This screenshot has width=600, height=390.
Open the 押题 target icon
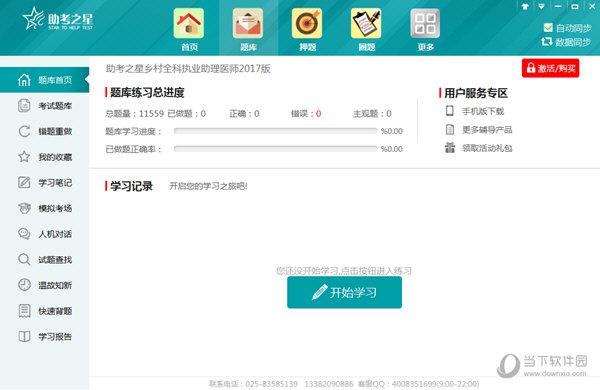[x=307, y=24]
